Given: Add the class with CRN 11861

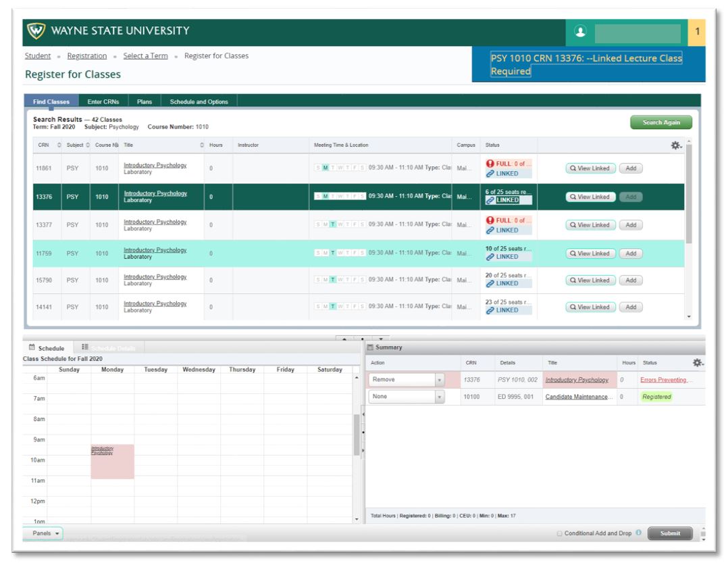Looking at the screenshot, I should coord(631,168).
